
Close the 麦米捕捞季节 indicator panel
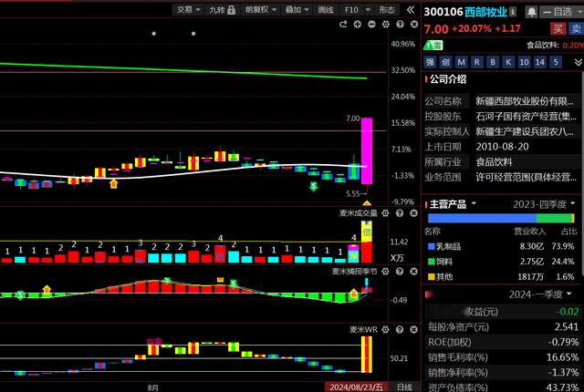click(413, 272)
